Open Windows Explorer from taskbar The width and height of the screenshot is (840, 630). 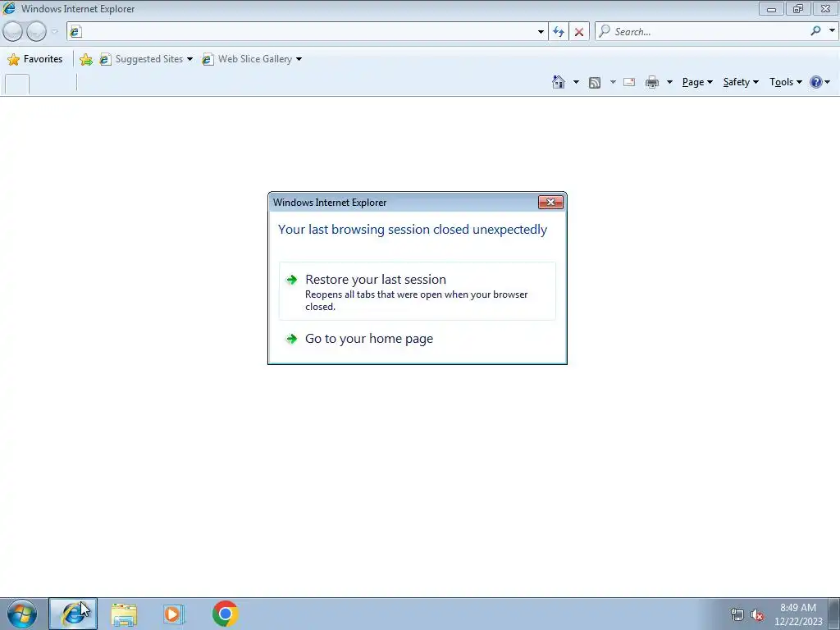coord(124,614)
